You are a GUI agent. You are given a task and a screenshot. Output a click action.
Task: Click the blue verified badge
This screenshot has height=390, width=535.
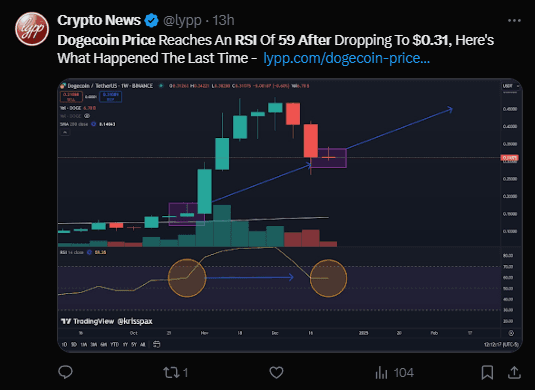[151, 20]
